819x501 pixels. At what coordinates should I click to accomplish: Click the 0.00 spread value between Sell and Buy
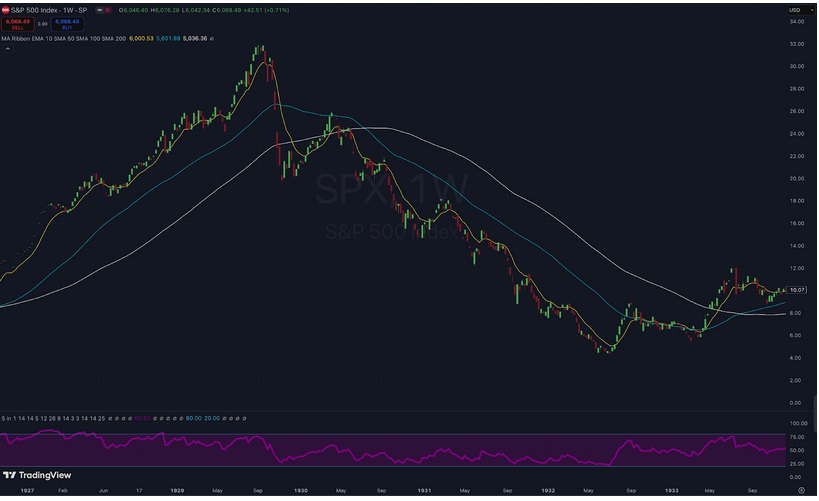point(42,23)
